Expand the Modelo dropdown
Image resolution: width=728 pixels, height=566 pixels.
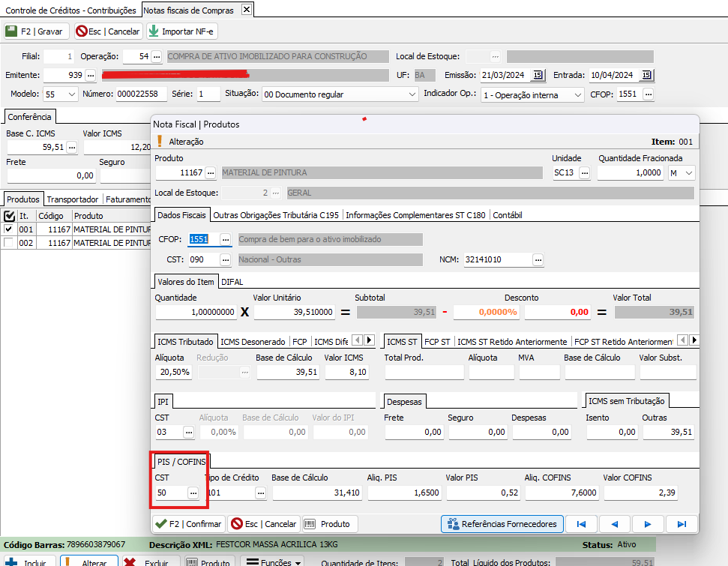click(x=72, y=94)
